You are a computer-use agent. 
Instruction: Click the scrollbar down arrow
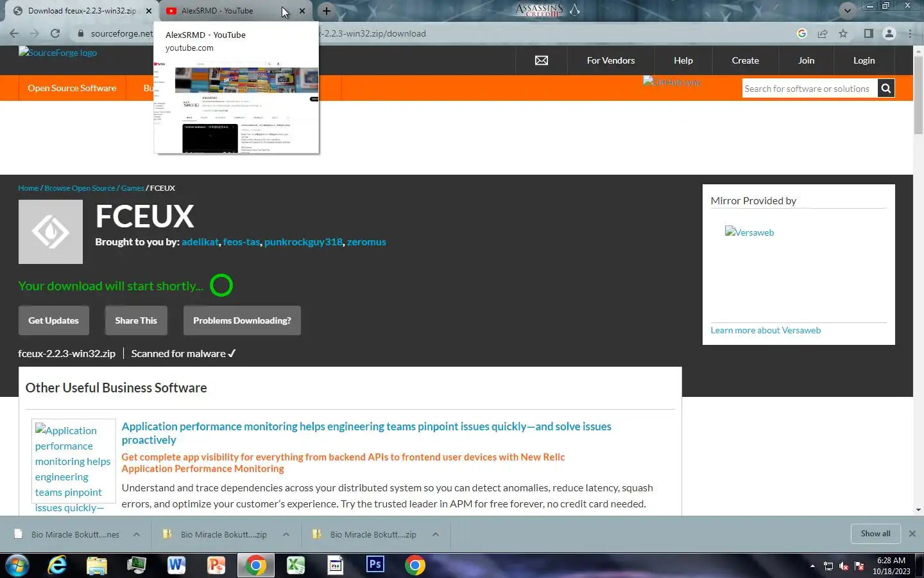918,510
